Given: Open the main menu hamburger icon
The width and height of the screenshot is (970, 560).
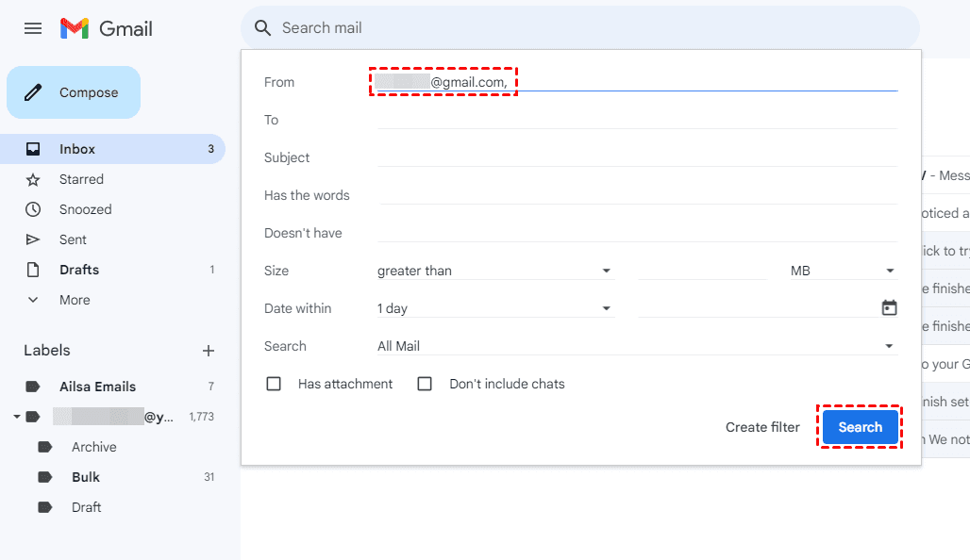Looking at the screenshot, I should [x=33, y=28].
